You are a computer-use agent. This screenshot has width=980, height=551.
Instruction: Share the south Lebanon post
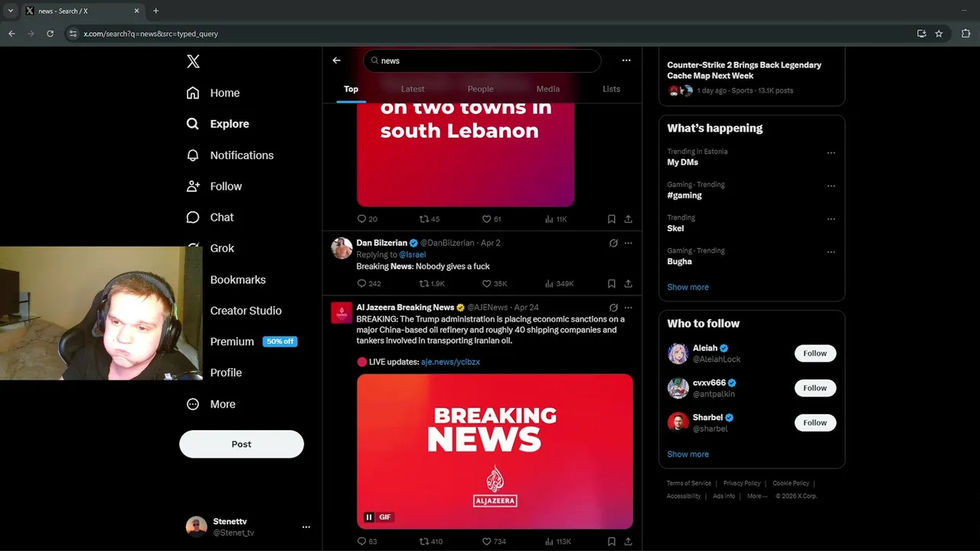pyautogui.click(x=628, y=219)
